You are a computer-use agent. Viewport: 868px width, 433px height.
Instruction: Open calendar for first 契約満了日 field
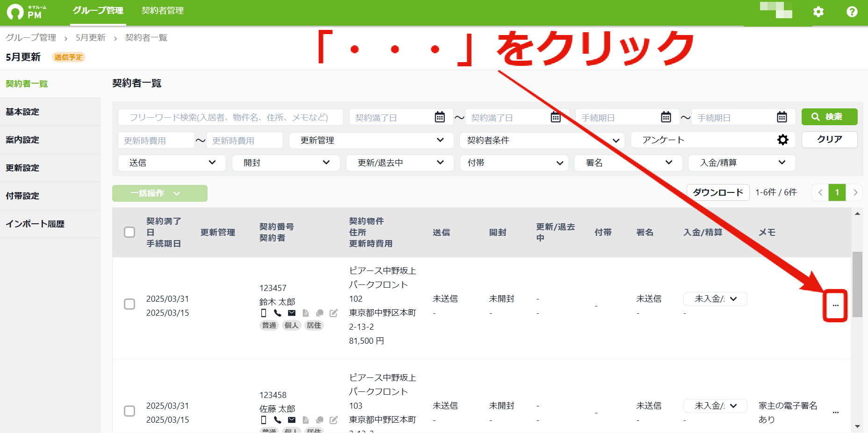pos(440,117)
